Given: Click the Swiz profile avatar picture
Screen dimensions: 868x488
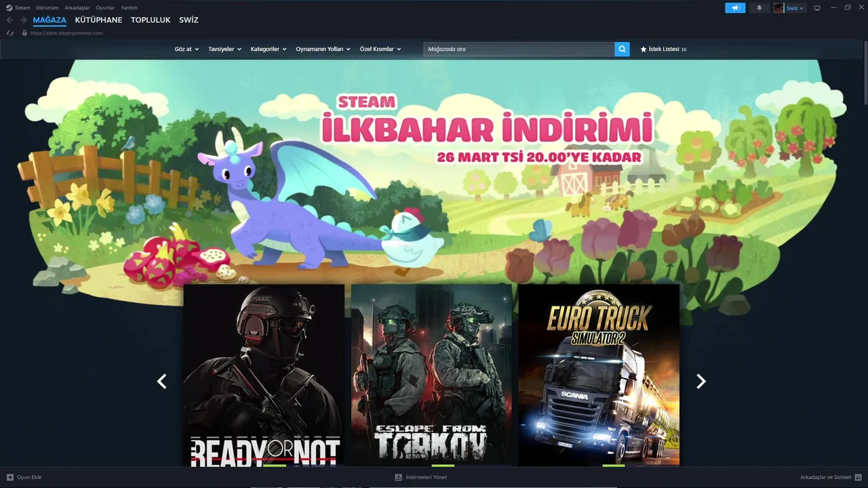Looking at the screenshot, I should (x=778, y=8).
